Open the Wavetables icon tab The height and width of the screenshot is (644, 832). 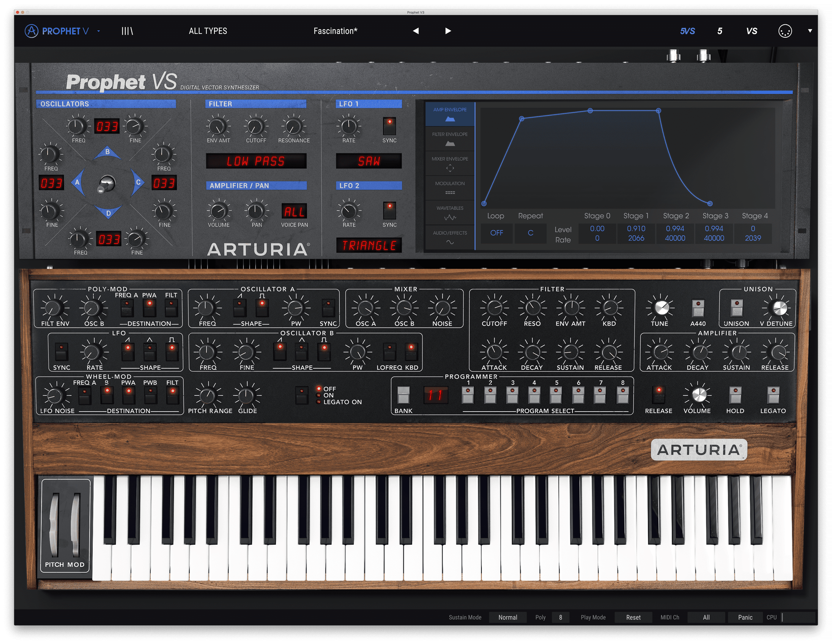click(x=450, y=213)
